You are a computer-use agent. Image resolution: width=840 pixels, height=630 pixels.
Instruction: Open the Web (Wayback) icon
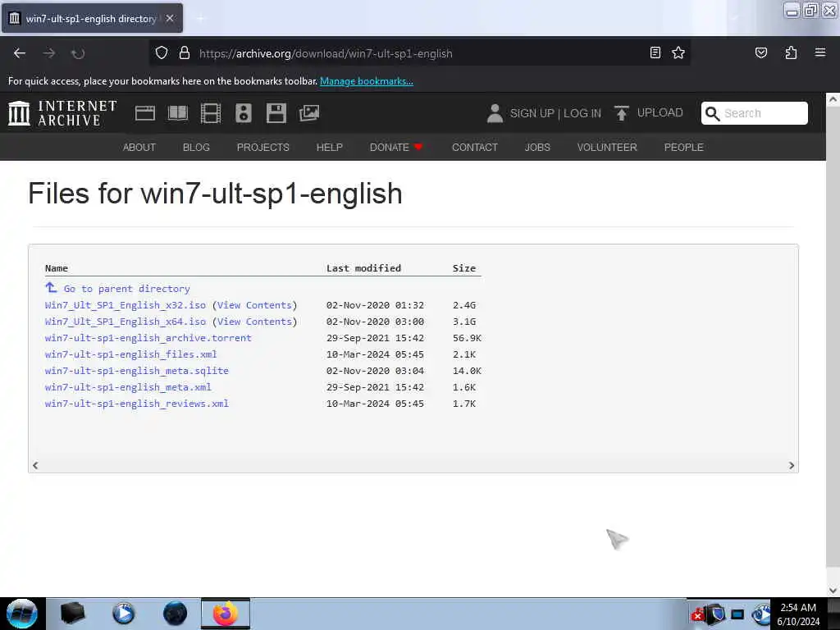(144, 113)
